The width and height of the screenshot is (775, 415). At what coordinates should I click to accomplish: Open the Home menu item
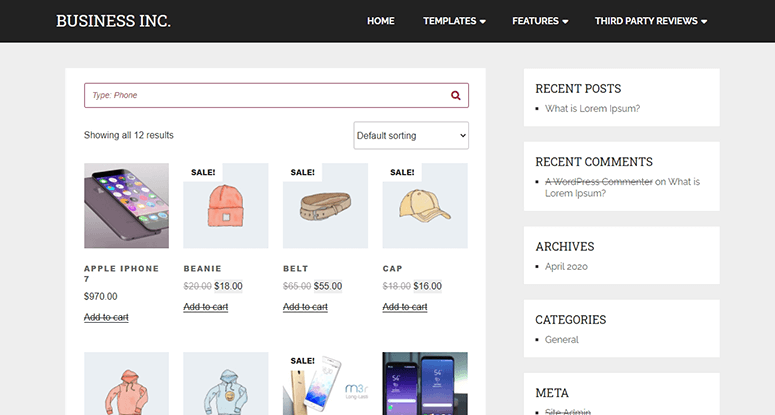tap(381, 21)
